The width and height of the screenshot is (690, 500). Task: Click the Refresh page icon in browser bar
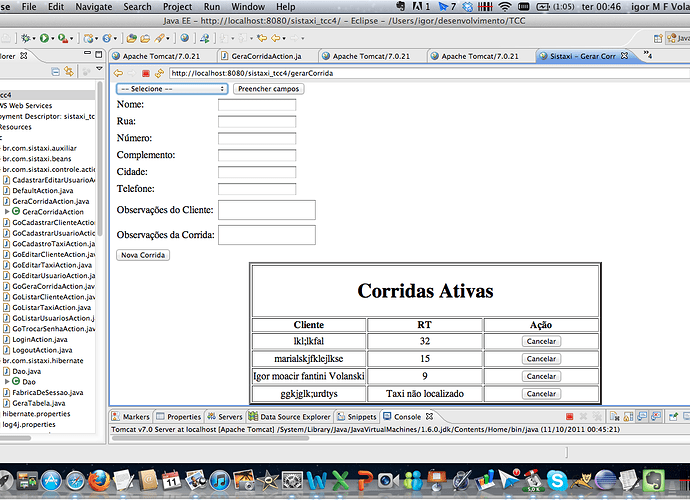159,73
